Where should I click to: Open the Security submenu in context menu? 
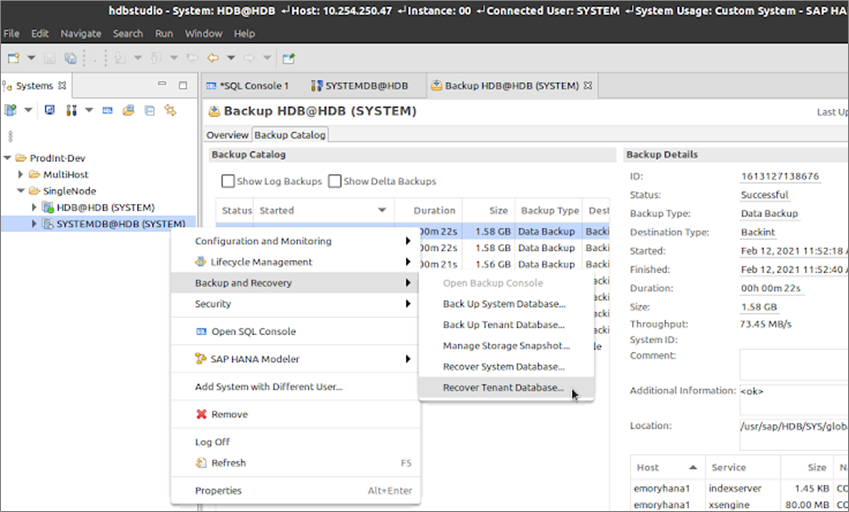pyautogui.click(x=296, y=304)
